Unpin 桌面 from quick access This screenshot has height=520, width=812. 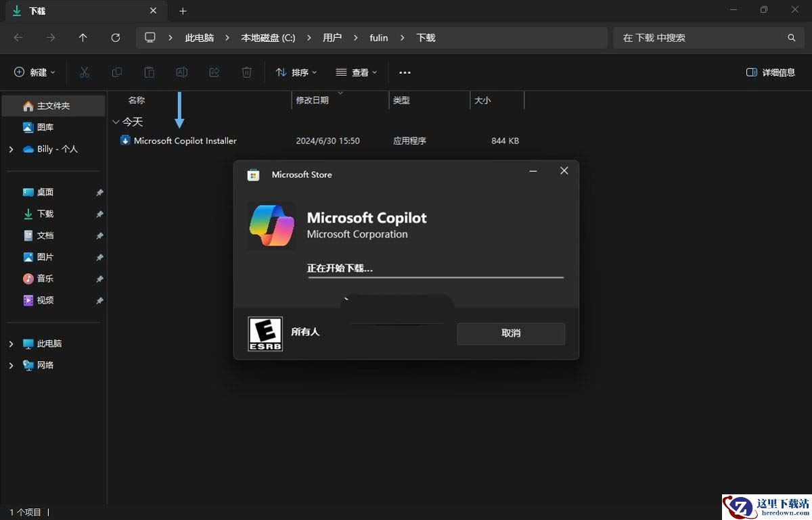99,193
